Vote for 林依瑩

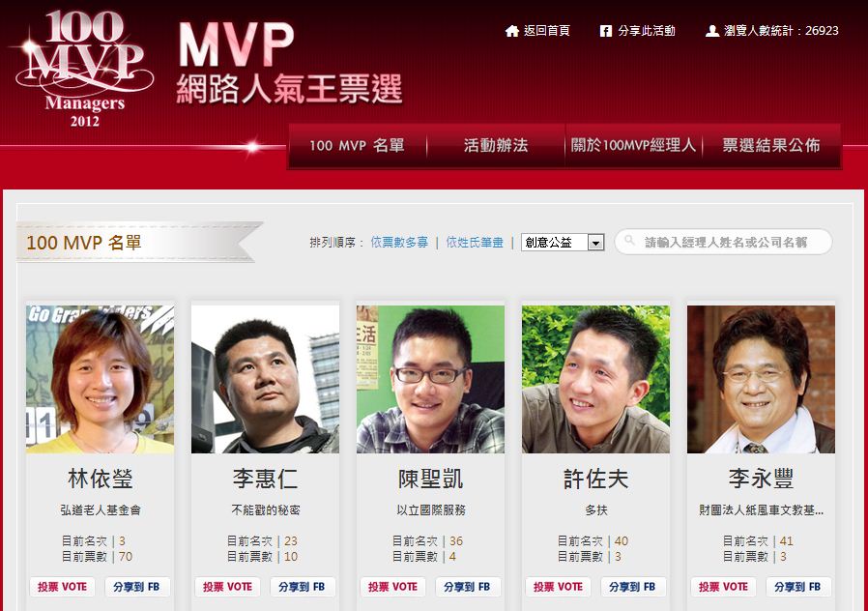pos(62,587)
